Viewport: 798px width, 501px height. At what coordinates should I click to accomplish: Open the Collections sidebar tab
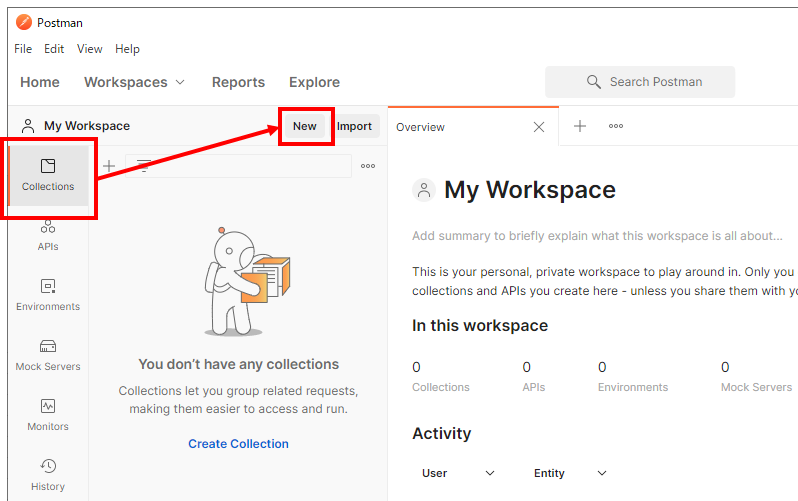coord(48,174)
